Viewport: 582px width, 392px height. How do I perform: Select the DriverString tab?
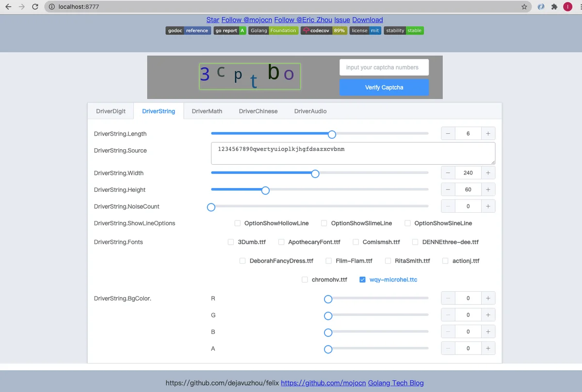(x=159, y=111)
